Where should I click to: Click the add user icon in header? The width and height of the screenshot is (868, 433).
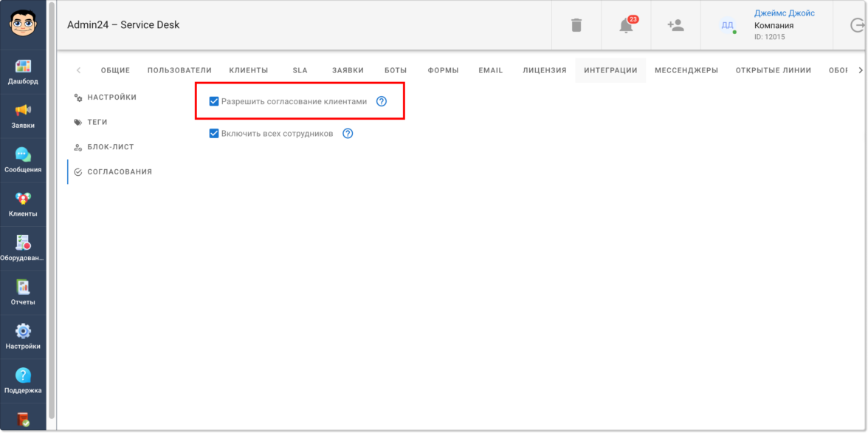pos(676,25)
